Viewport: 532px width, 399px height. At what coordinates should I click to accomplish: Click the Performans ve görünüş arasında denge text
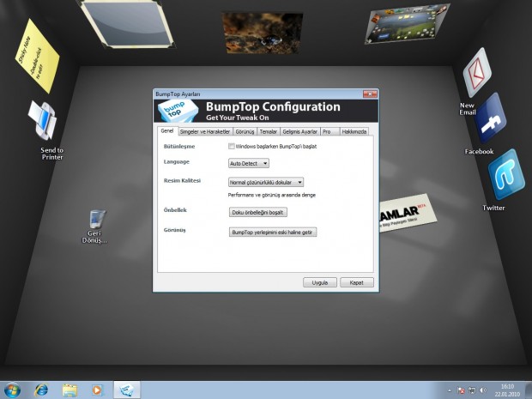point(272,195)
